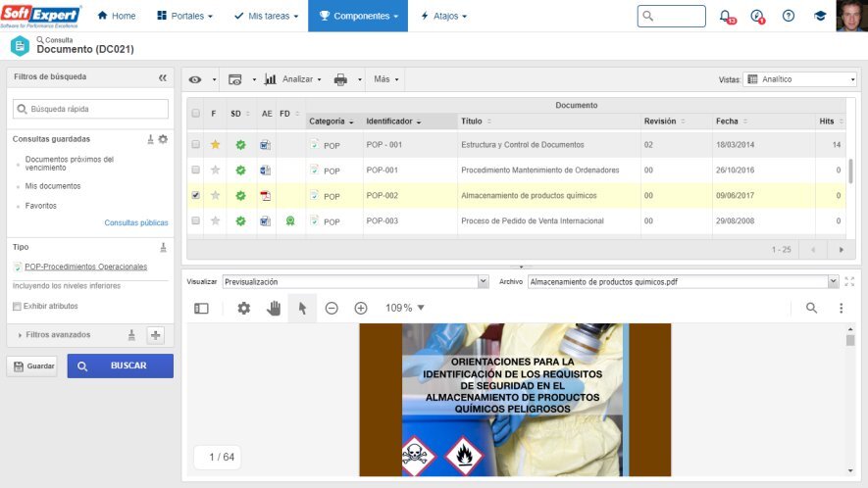
Task: Open the Mis tareas menu
Action: click(266, 16)
